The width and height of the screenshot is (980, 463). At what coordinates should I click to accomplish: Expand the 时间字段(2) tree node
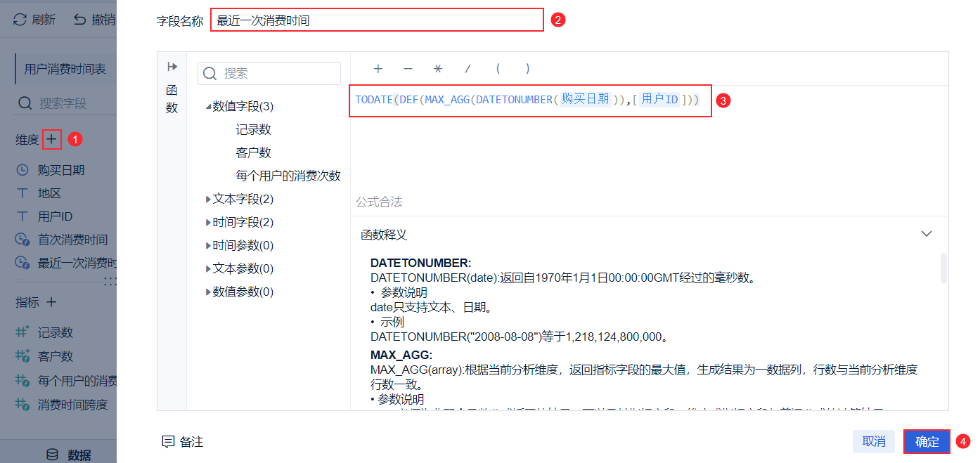pyautogui.click(x=208, y=223)
